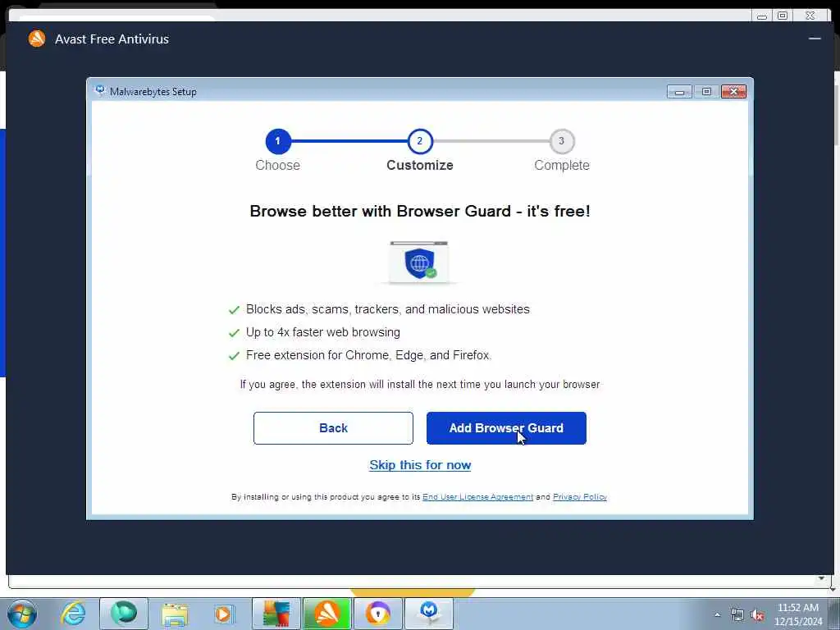Open the Avast Secure Browser taskbar icon
Screen dimensions: 840x630
click(378, 614)
